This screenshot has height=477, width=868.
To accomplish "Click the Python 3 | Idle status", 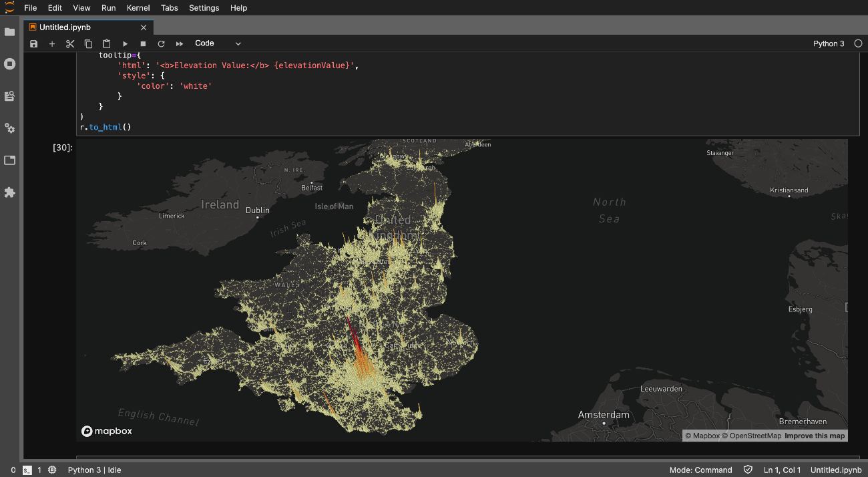I will (x=95, y=470).
